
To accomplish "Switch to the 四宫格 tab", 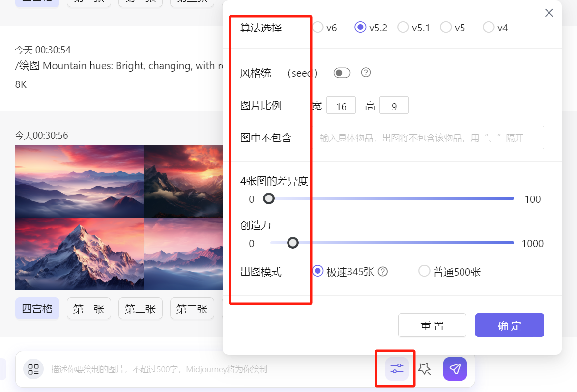I will point(37,308).
